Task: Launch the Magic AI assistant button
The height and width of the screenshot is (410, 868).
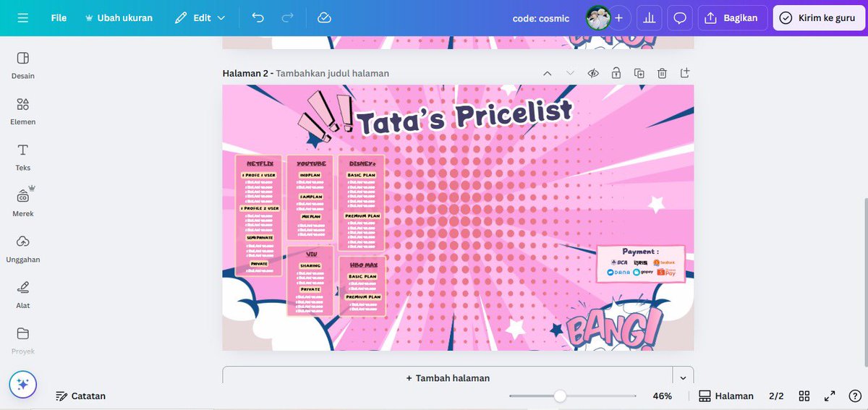Action: click(x=23, y=385)
